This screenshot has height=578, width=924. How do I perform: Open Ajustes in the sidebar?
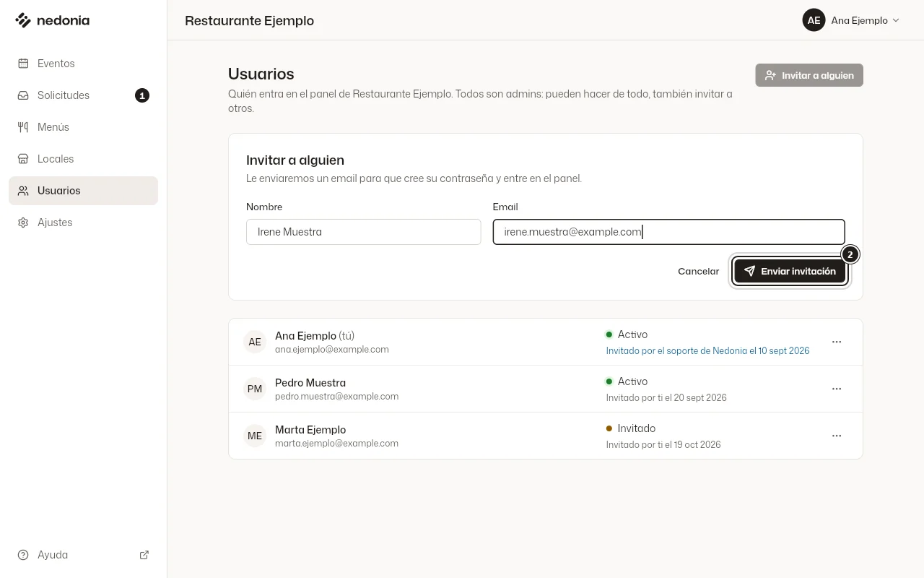pos(83,223)
